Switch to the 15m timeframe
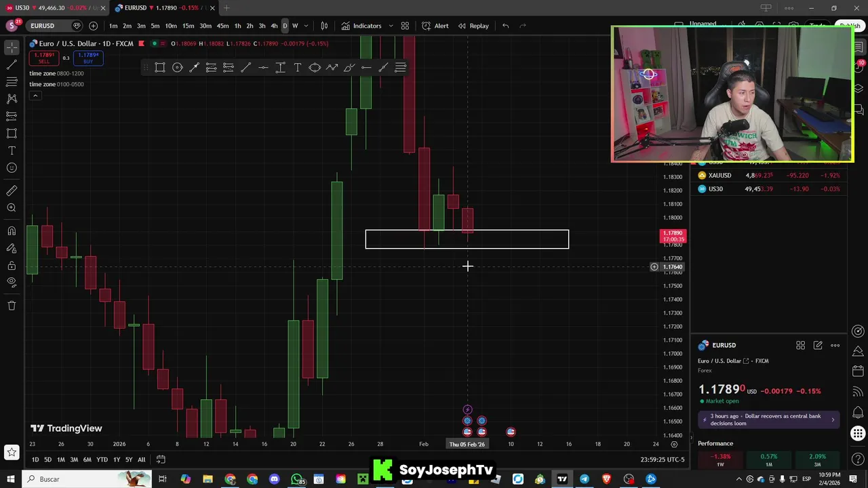Viewport: 868px width, 488px height. pos(188,26)
